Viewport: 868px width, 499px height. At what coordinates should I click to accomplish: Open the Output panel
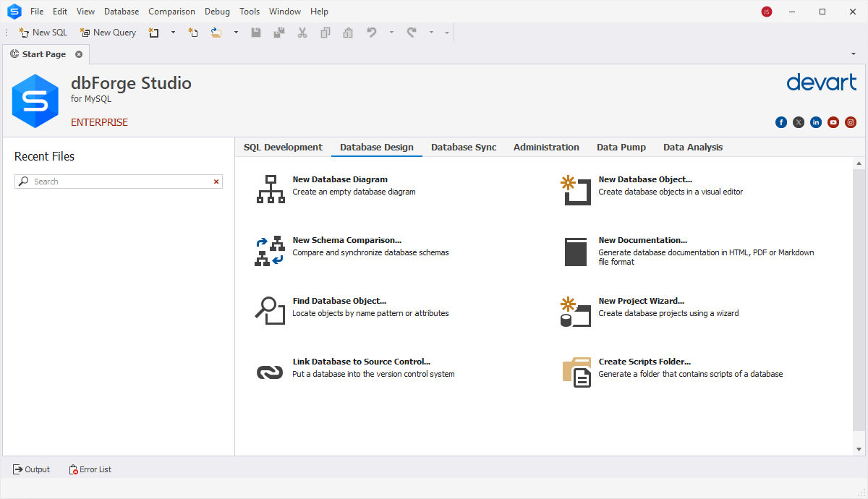[32, 469]
